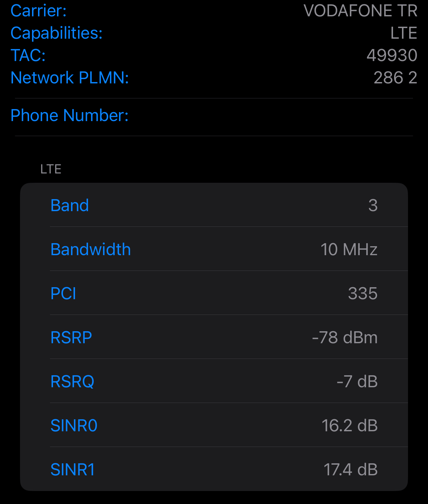428x504 pixels.
Task: Select the -7 dB RSRQ reading
Action: coord(357,382)
